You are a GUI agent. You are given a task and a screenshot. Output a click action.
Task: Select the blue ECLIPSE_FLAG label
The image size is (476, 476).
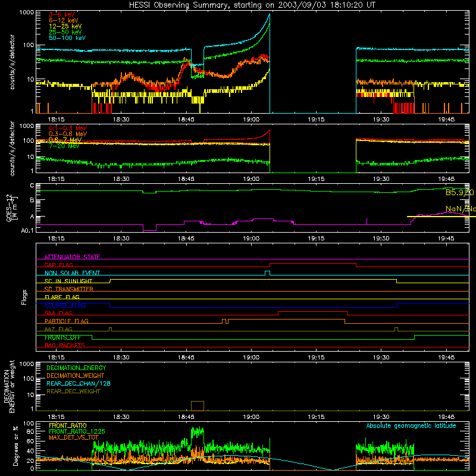click(65, 305)
